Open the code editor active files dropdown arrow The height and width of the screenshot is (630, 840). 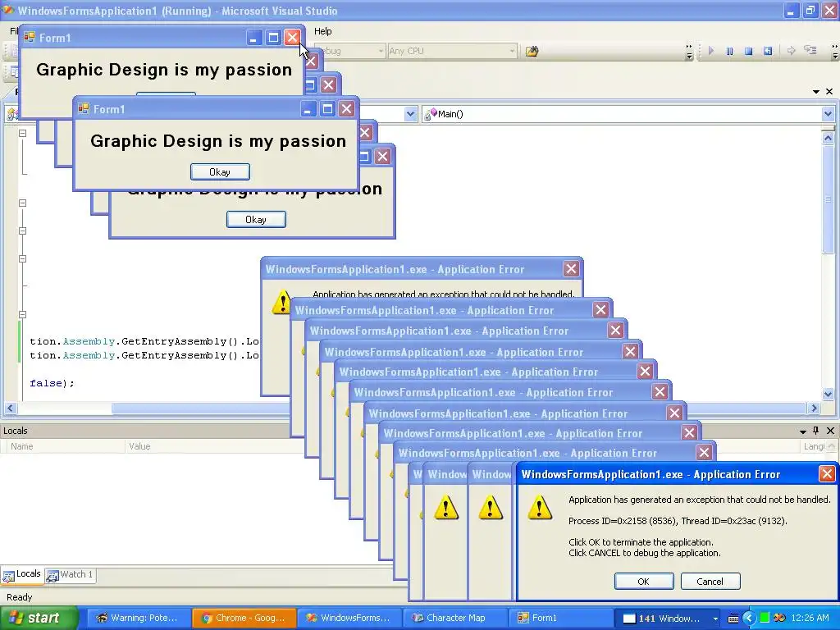point(816,92)
